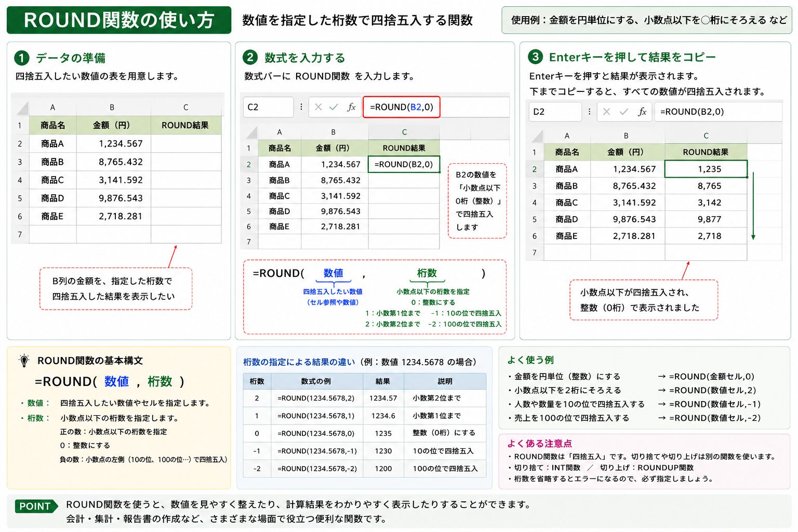Click the 8,765.432 cell in step 1 table
Screen dimensions: 798x532
(114, 162)
